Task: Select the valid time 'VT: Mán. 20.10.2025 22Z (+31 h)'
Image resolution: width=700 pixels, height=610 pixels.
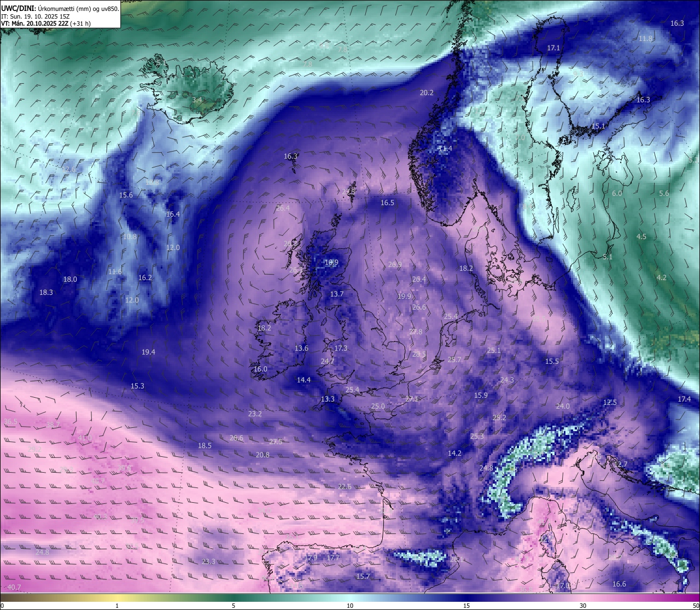Action: 46,24
